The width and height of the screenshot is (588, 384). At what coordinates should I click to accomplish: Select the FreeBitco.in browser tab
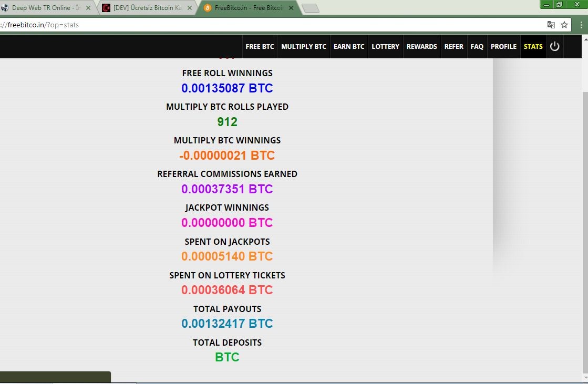point(250,8)
